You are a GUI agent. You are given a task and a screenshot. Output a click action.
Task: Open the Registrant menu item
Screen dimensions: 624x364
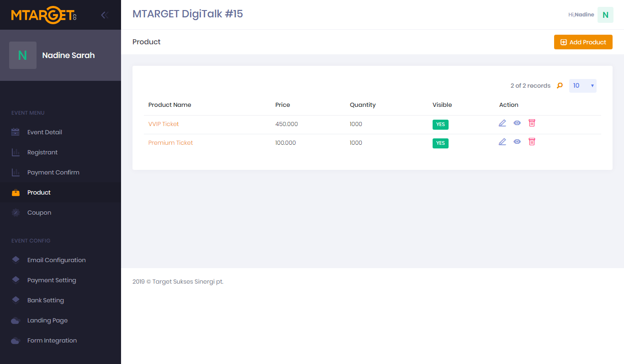pos(60,152)
